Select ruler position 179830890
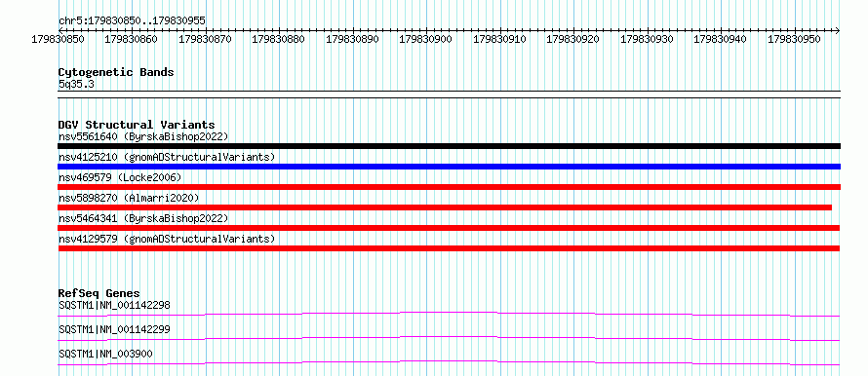This screenshot has width=868, height=376. [352, 39]
